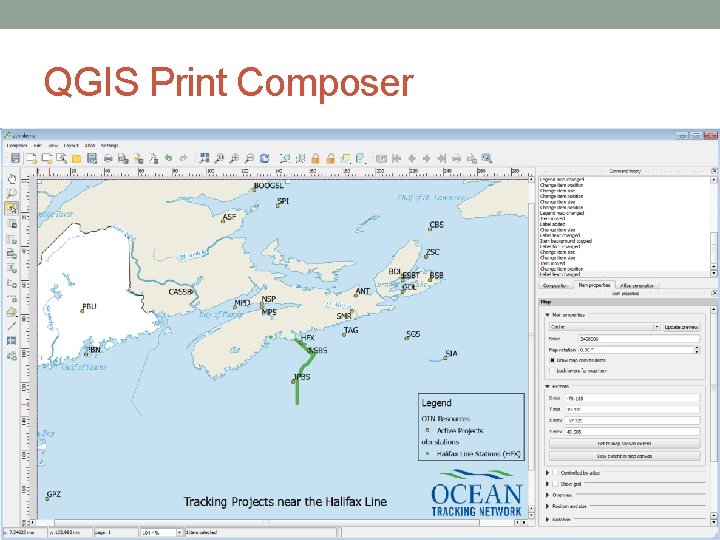Click the Zoom in magnifier icon
The width and height of the screenshot is (720, 540).
[x=234, y=158]
